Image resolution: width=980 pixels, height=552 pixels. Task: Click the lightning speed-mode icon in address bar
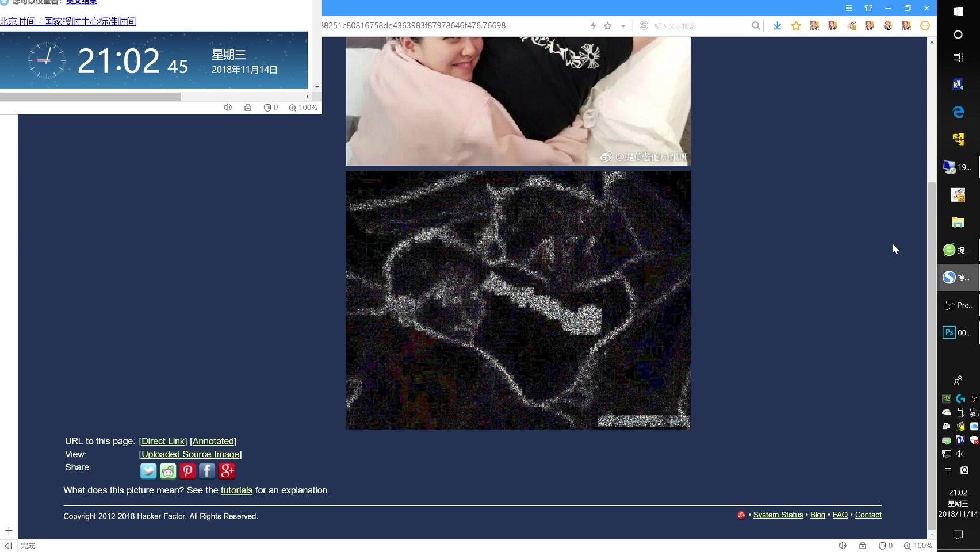pos(594,25)
